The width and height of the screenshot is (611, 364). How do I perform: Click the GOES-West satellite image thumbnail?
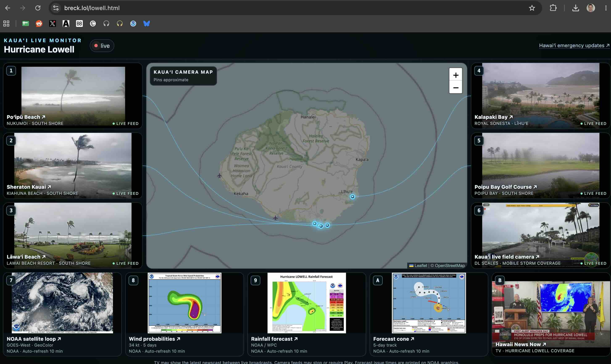tap(62, 303)
